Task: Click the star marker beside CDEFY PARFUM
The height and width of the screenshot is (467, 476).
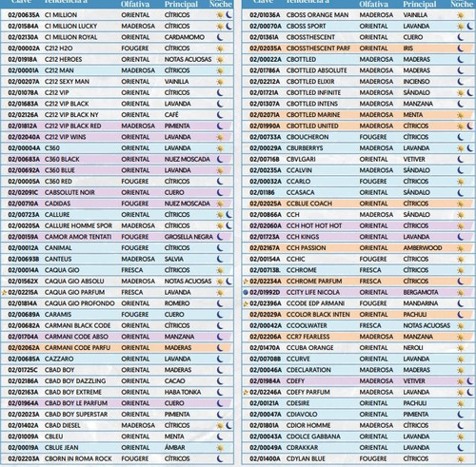Action: 246,393
